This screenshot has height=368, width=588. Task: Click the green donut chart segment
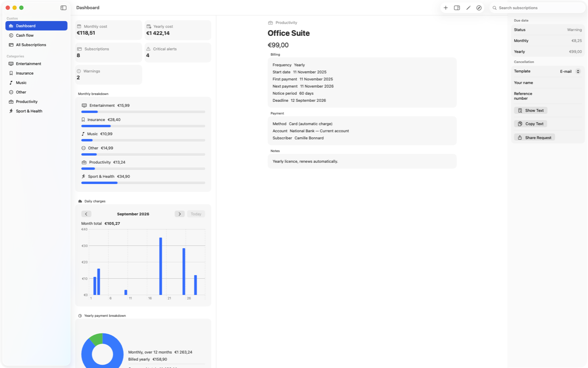pyautogui.click(x=96, y=339)
